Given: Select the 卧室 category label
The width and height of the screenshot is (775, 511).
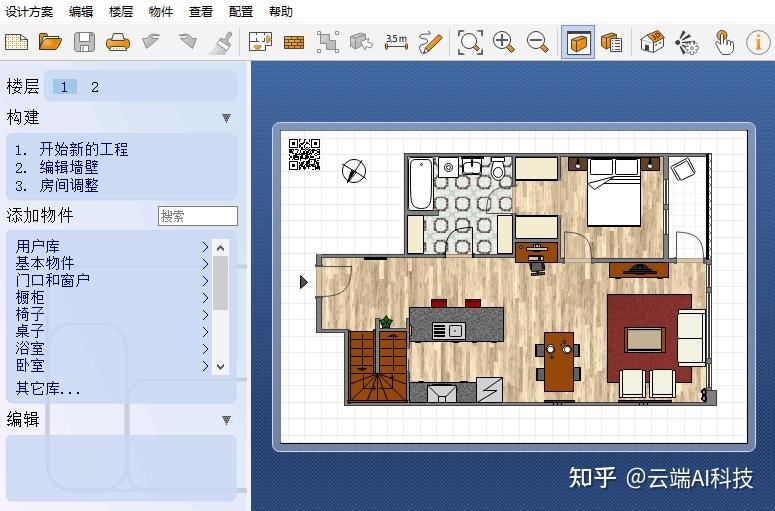Looking at the screenshot, I should [x=30, y=366].
